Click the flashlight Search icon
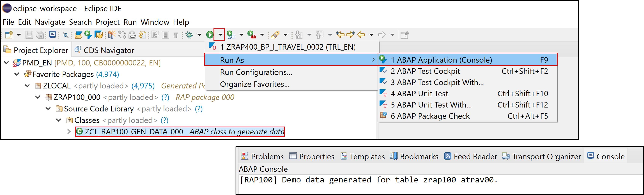The image size is (644, 195). point(275,35)
